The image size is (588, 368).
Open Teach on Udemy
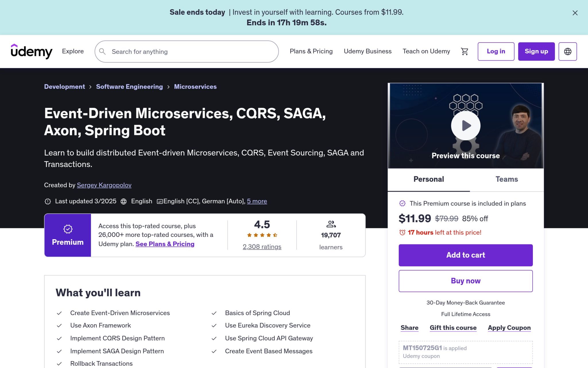tap(426, 51)
